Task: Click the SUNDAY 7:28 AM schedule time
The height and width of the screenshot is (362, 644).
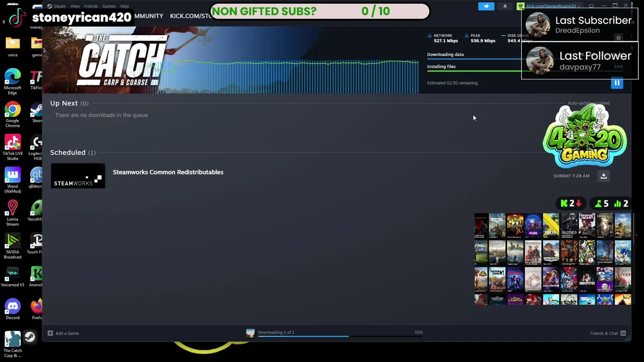Action: pyautogui.click(x=571, y=176)
